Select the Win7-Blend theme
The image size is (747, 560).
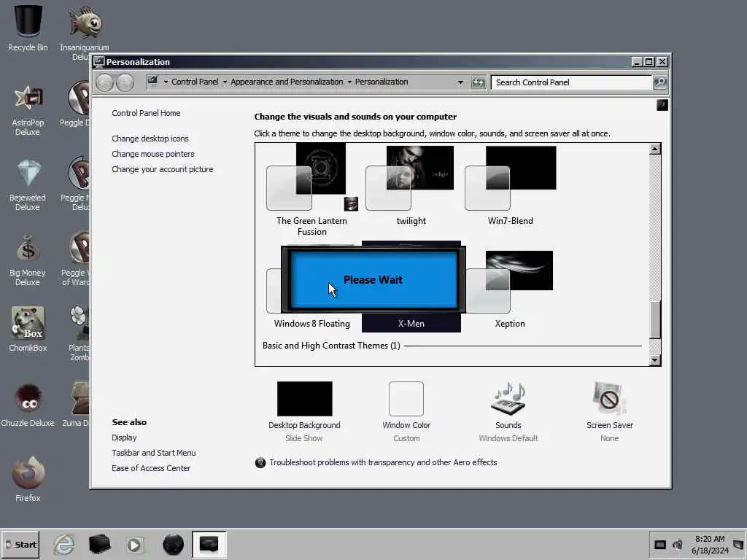(x=510, y=186)
